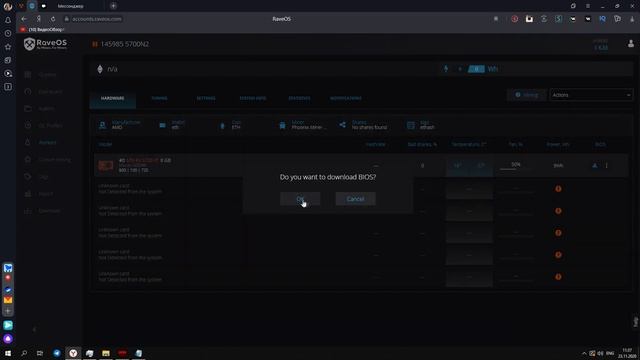Viewport: 640px width, 360px height.
Task: Click the ENG language indicator
Action: (x=610, y=353)
